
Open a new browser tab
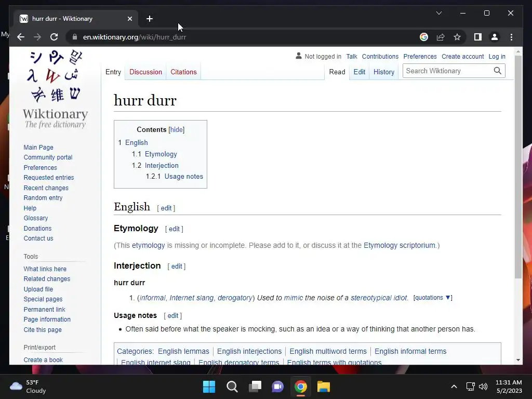pos(150,19)
